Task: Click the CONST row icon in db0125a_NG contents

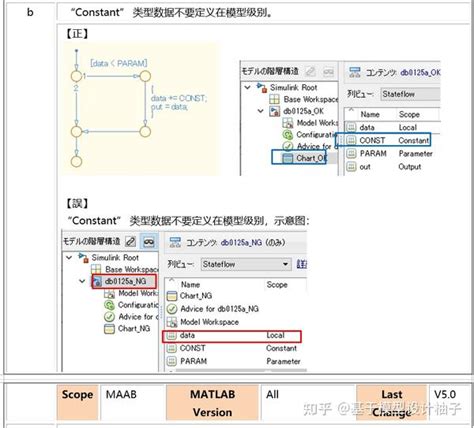Action: (171, 348)
